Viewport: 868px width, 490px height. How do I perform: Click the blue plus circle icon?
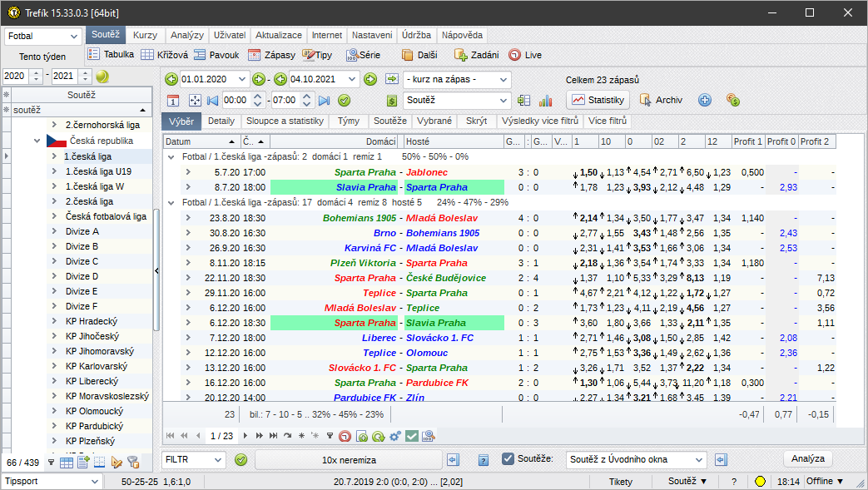[705, 100]
